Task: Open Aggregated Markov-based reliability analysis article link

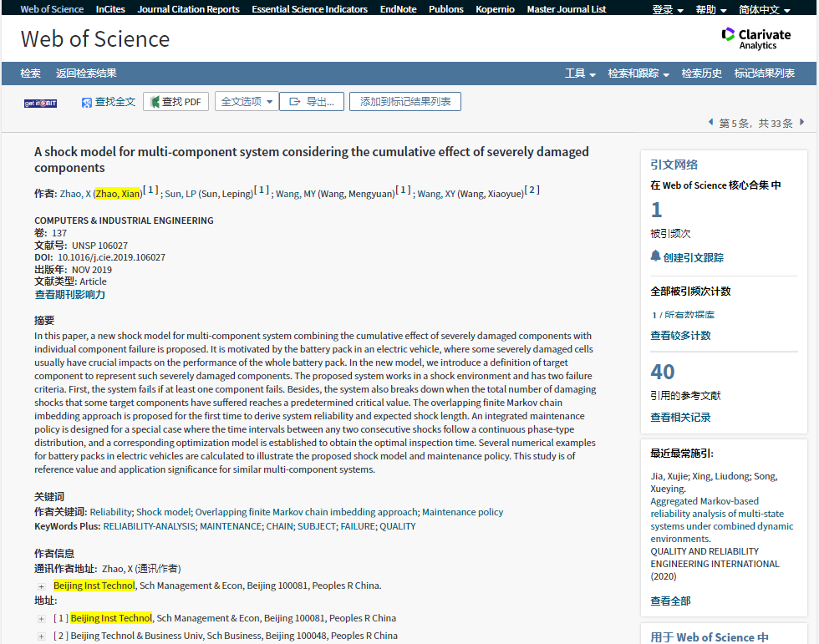Action: click(x=721, y=520)
